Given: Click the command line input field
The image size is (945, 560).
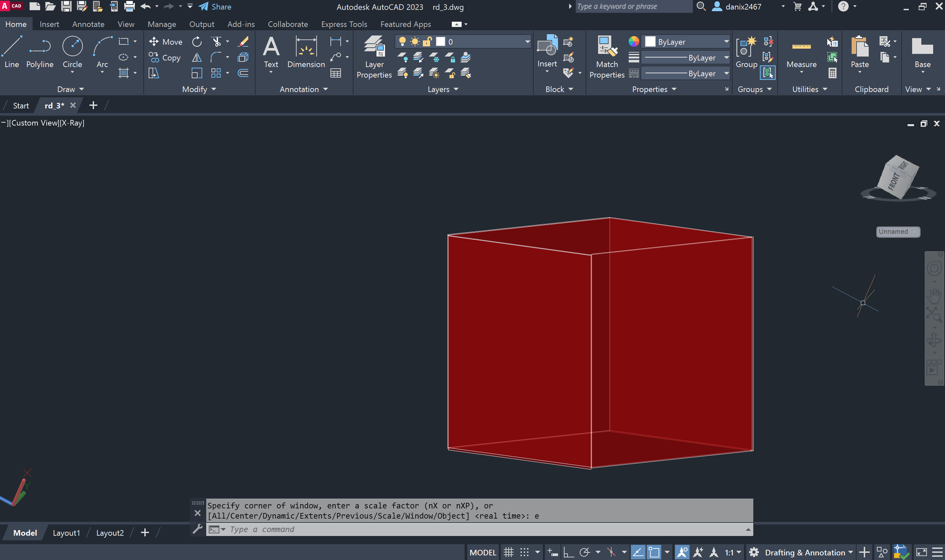Looking at the screenshot, I should click(x=453, y=529).
